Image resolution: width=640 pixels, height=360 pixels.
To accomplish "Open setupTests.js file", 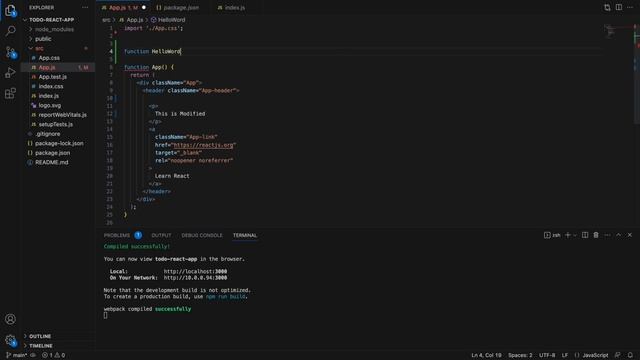I will (x=56, y=124).
